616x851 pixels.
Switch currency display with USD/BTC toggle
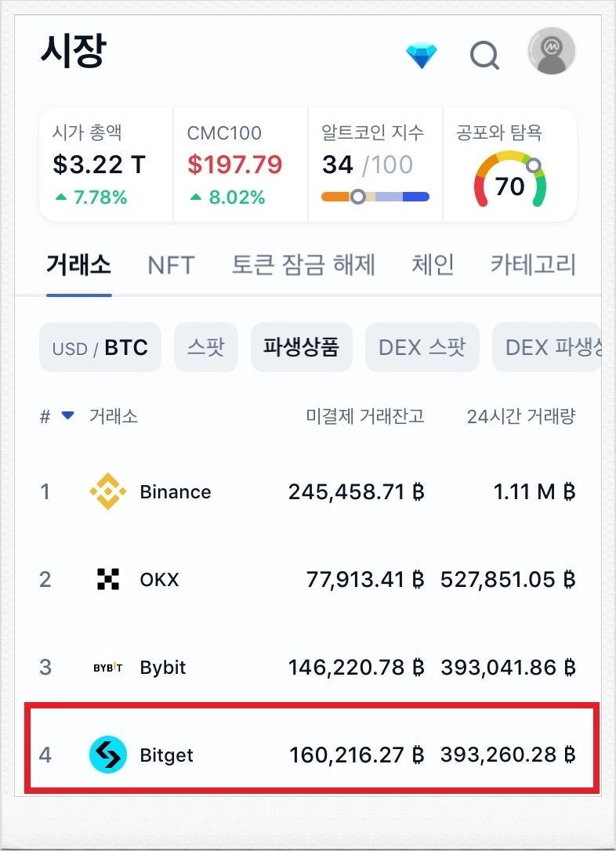click(100, 346)
